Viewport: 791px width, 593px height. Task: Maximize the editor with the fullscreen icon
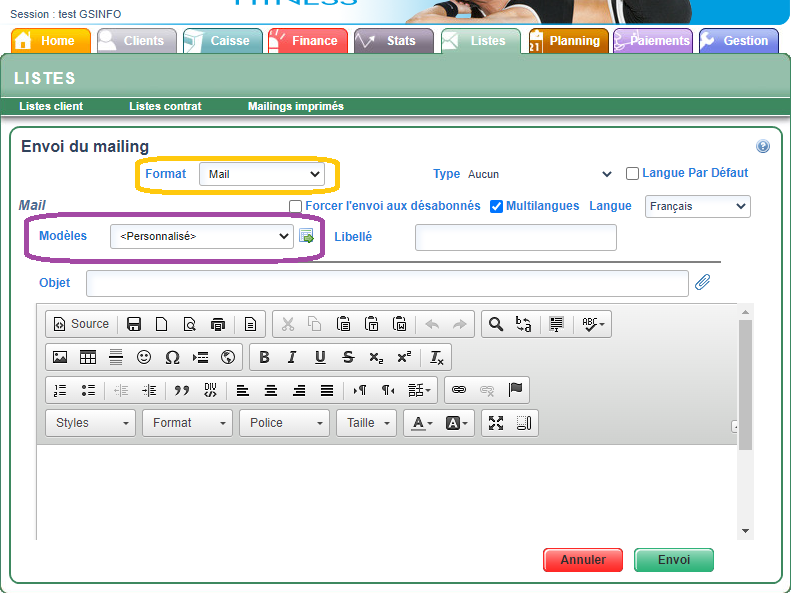[496, 423]
